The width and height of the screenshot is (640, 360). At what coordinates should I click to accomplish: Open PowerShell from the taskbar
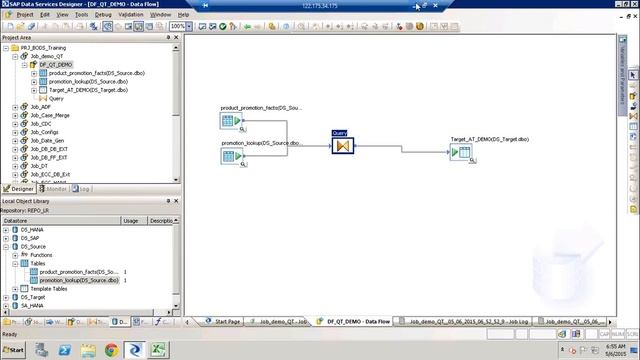[64, 350]
